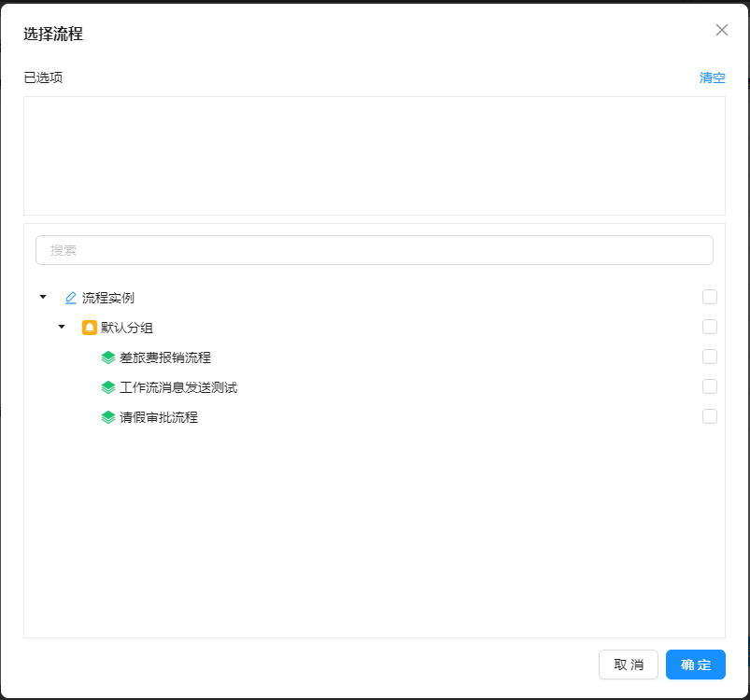Focus the 搜索 search input field

click(x=374, y=250)
